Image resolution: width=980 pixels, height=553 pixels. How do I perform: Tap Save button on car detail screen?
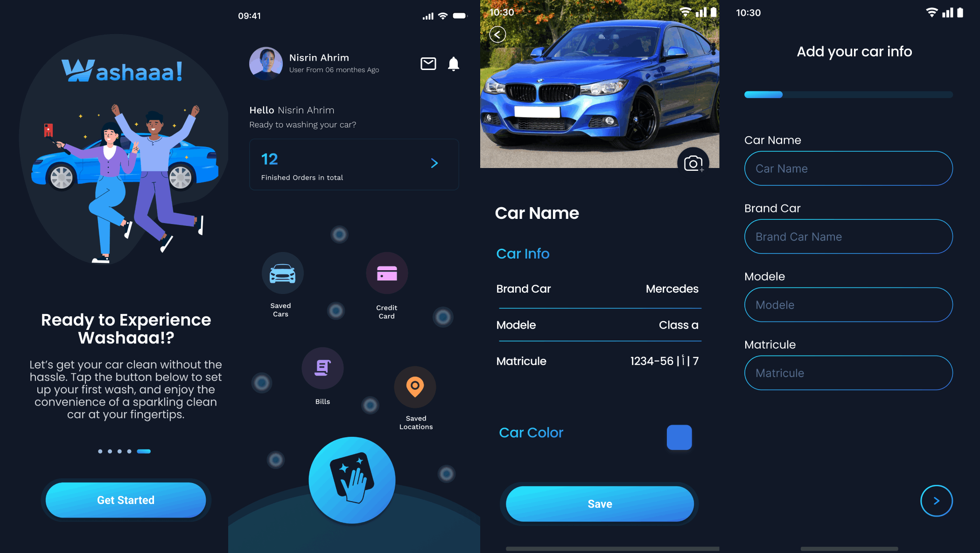click(600, 503)
